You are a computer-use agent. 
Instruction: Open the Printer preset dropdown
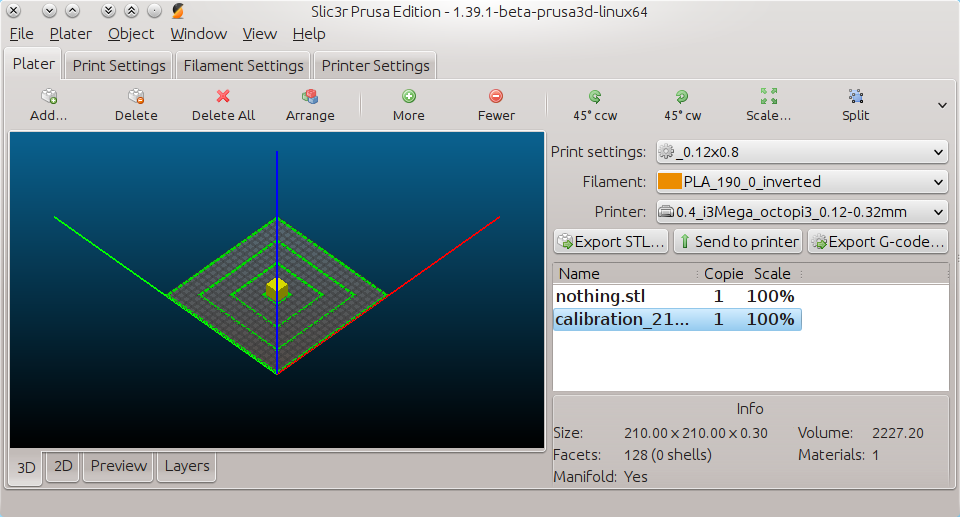coord(802,212)
